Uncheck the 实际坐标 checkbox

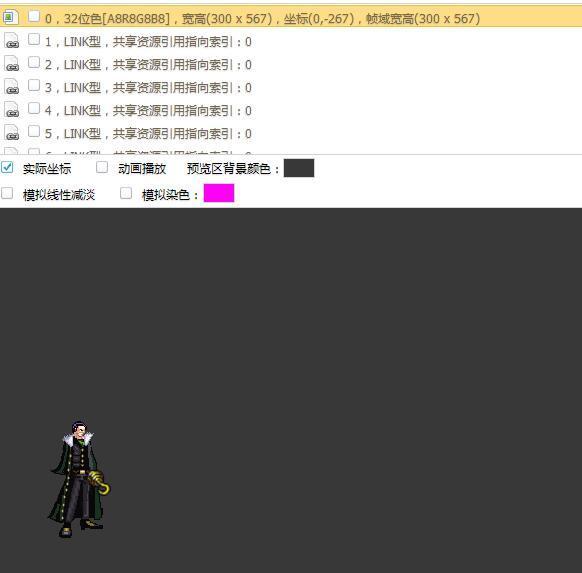coord(7,167)
